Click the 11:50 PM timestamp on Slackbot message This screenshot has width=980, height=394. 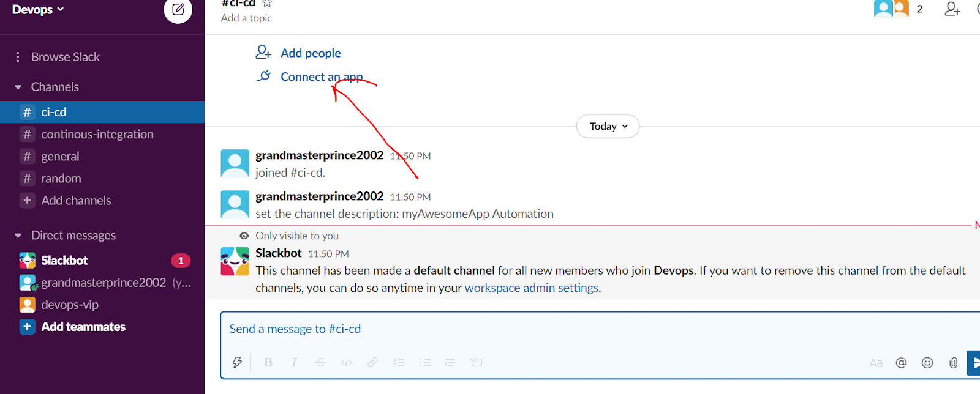(x=328, y=254)
